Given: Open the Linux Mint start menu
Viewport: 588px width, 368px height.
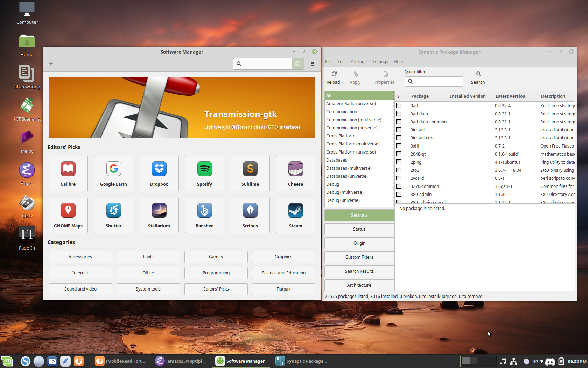Looking at the screenshot, I should click(7, 361).
